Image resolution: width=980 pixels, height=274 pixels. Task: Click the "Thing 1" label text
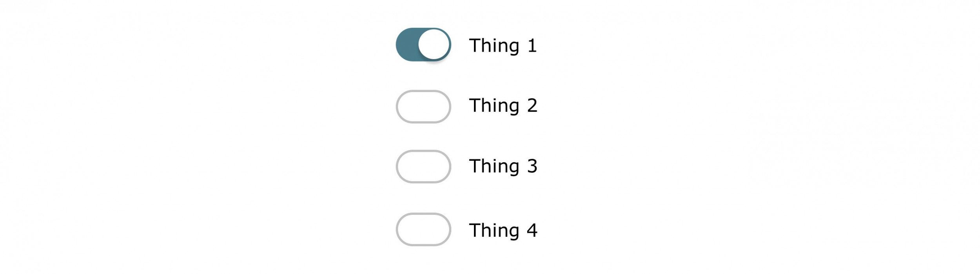coord(503,46)
